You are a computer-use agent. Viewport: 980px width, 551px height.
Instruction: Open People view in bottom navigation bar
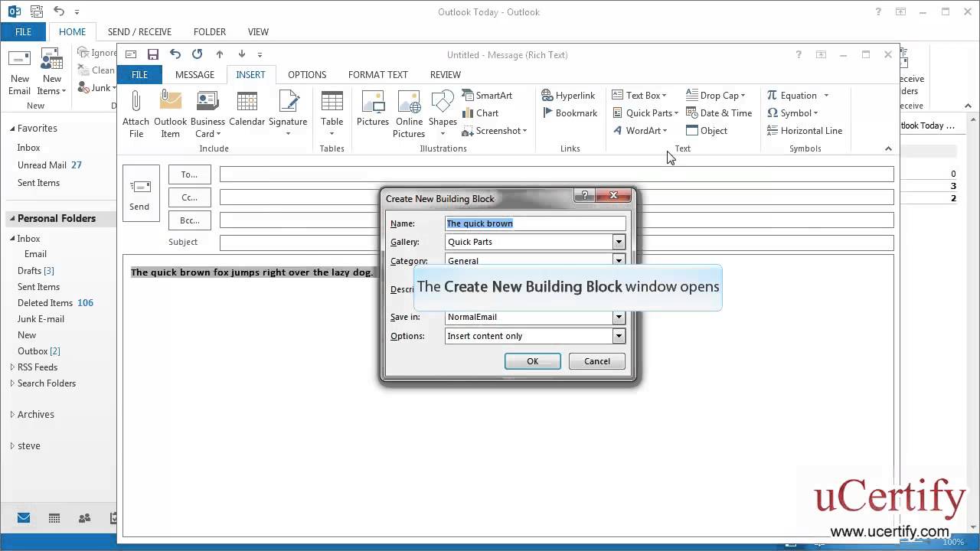(84, 518)
